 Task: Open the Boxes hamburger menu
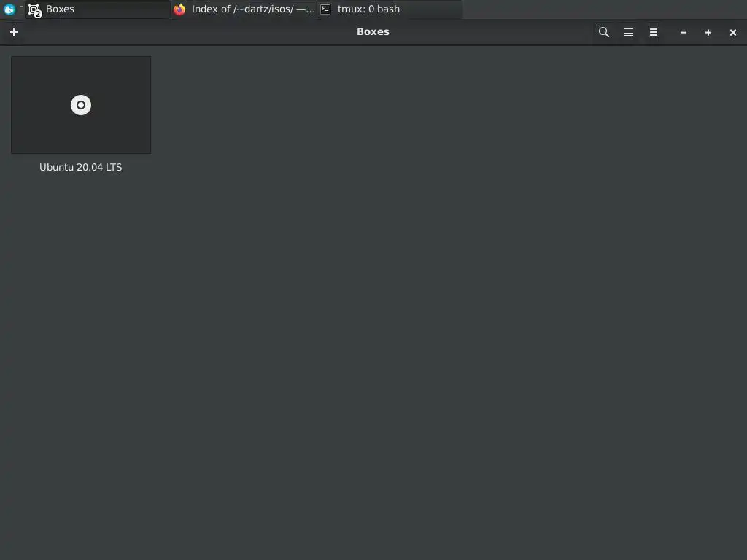[654, 32]
